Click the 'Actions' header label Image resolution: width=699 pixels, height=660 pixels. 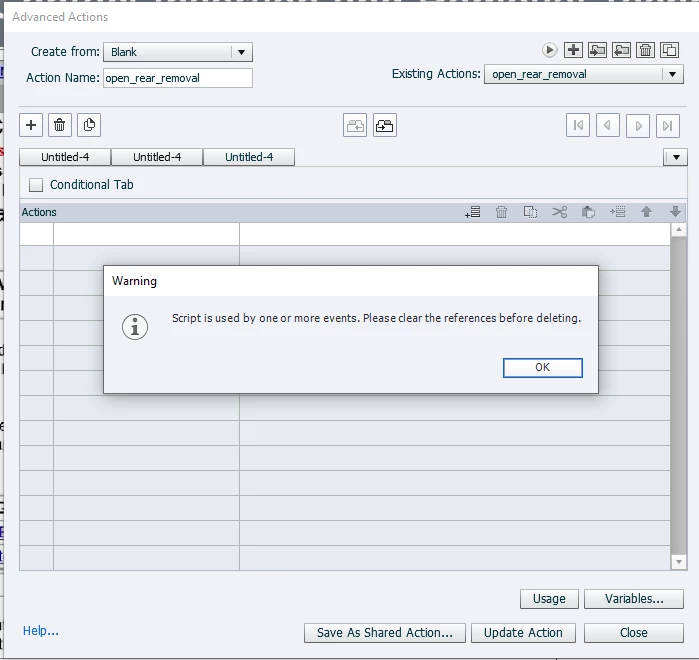(39, 213)
